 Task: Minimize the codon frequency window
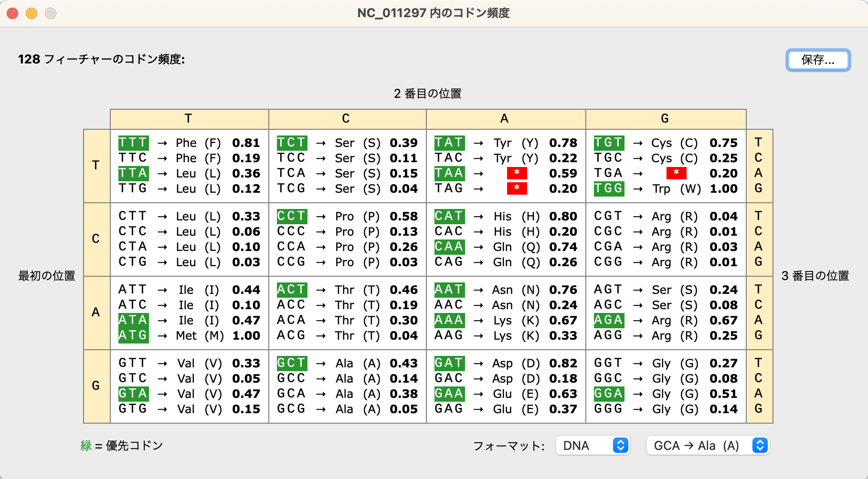point(32,13)
